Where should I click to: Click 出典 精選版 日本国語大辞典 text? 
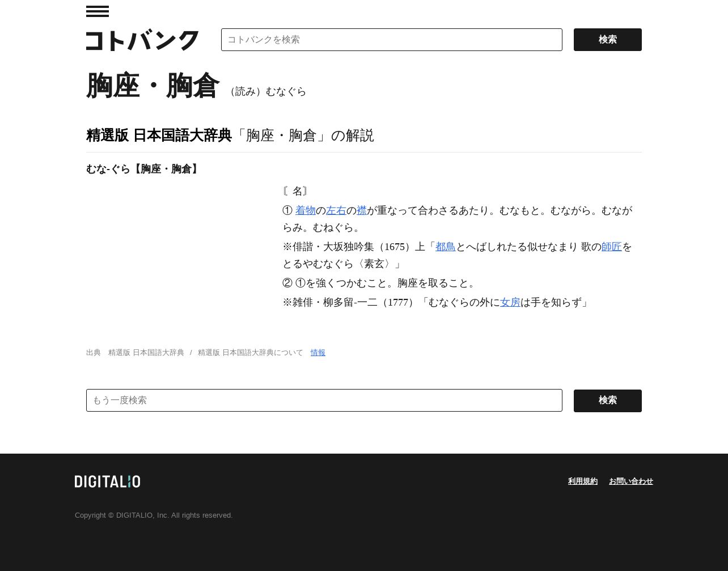(x=135, y=353)
